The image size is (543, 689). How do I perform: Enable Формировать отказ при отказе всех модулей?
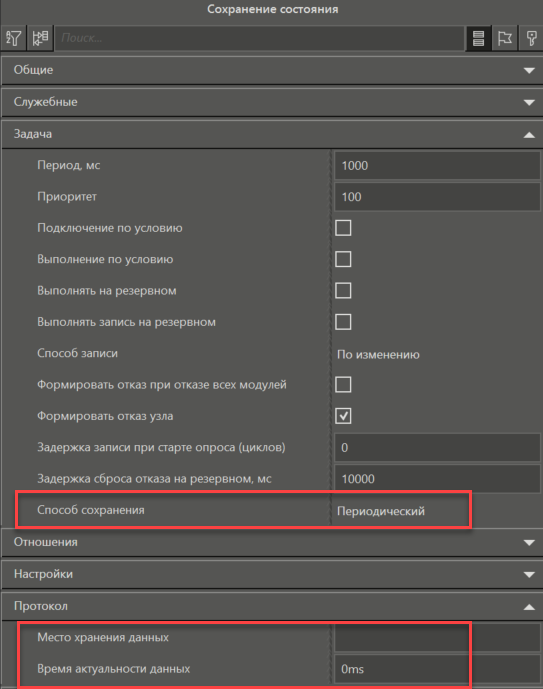pos(343,384)
